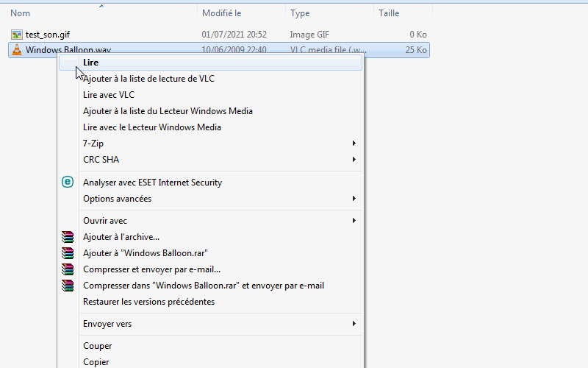The height and width of the screenshot is (368, 588).
Task: Choose Couper from the context menu
Action: point(210,346)
